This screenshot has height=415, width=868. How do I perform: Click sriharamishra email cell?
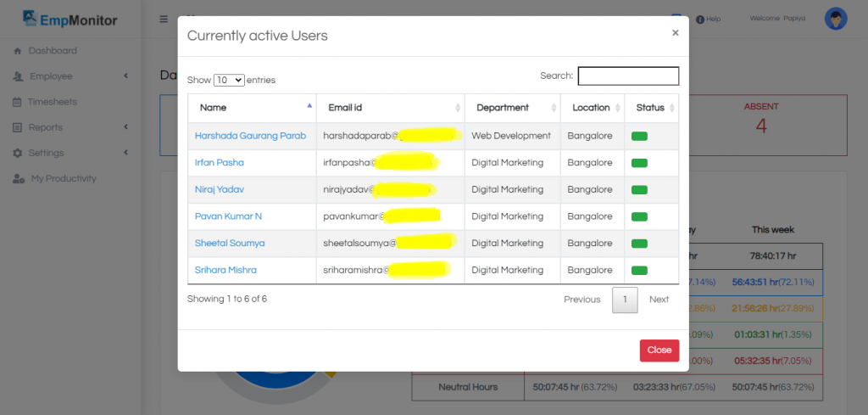[x=390, y=270]
